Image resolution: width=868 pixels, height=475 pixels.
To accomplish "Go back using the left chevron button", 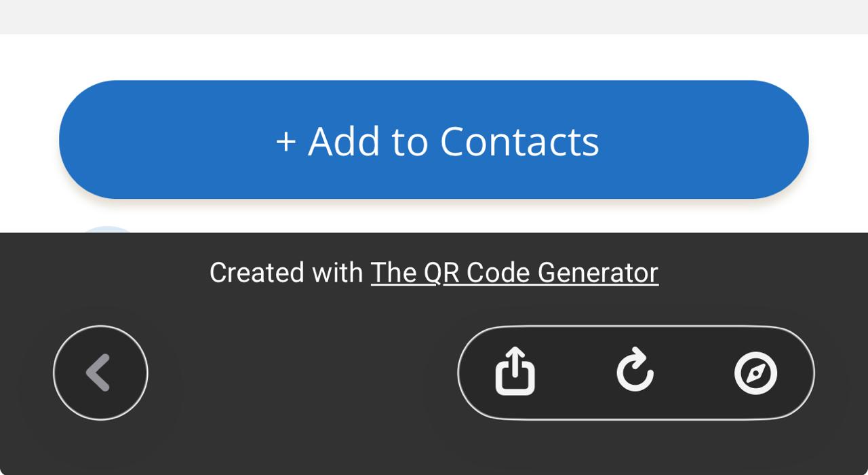I will click(100, 373).
